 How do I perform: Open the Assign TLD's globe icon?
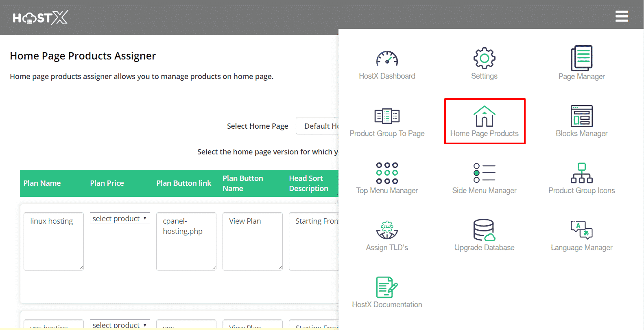click(387, 230)
